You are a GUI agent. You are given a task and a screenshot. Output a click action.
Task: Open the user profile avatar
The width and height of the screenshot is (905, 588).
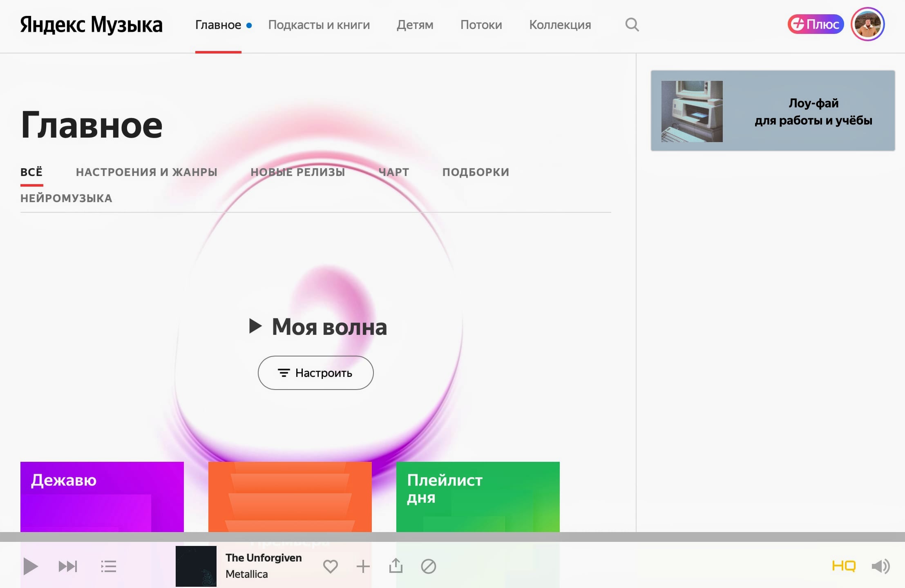(x=867, y=24)
